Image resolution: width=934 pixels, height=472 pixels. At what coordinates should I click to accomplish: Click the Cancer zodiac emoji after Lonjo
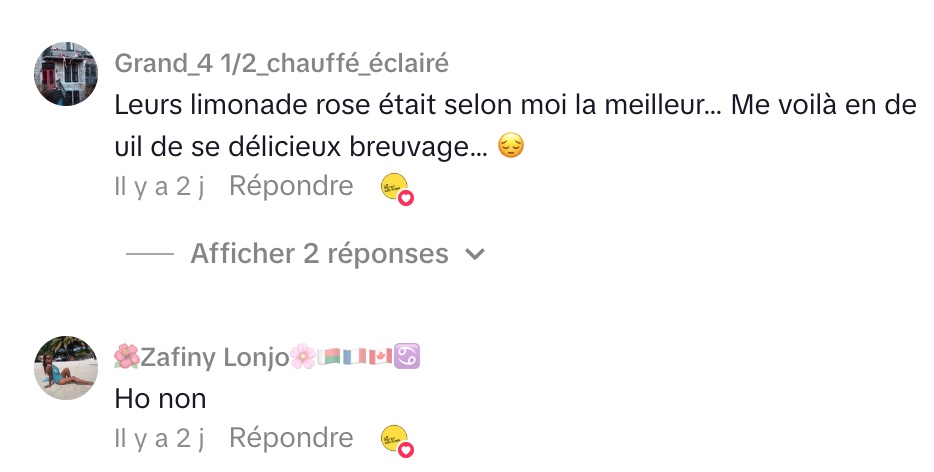407,356
